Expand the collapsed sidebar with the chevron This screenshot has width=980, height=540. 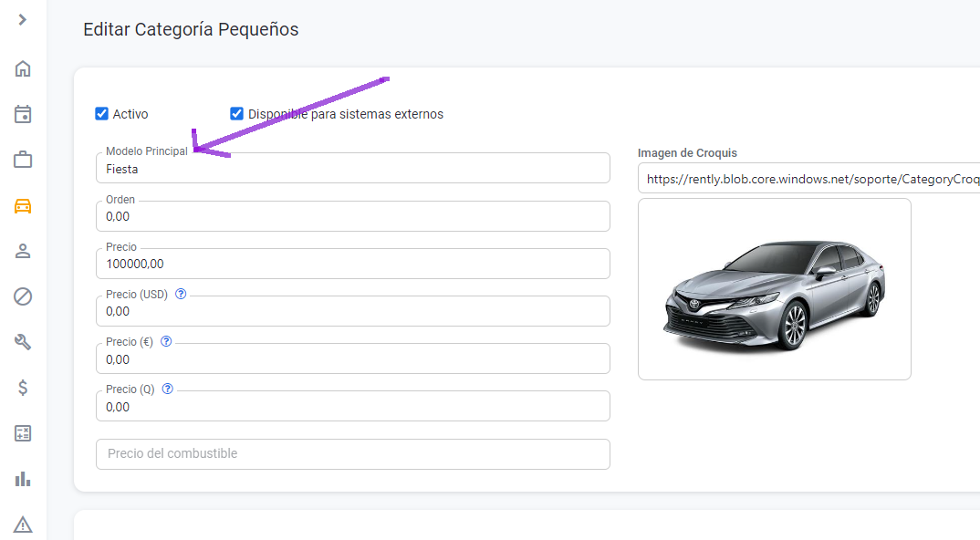coord(23,19)
